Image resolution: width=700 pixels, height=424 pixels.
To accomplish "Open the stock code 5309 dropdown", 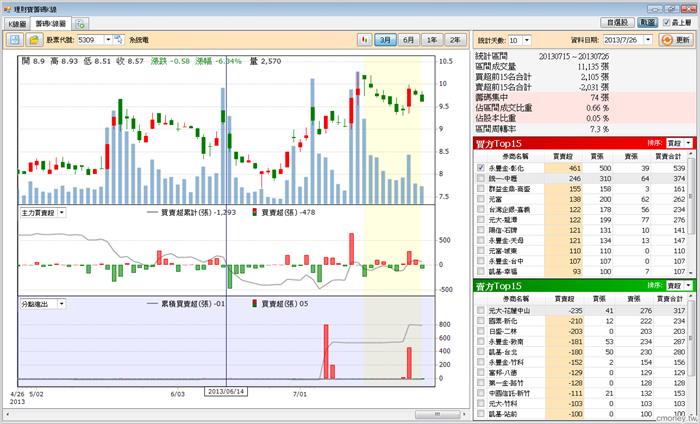I will pyautogui.click(x=108, y=40).
